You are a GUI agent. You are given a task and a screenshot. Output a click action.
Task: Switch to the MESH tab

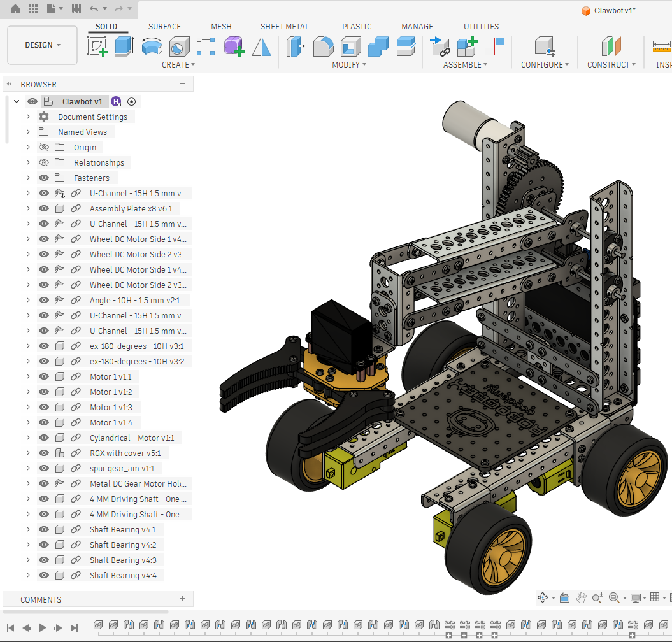coord(221,27)
